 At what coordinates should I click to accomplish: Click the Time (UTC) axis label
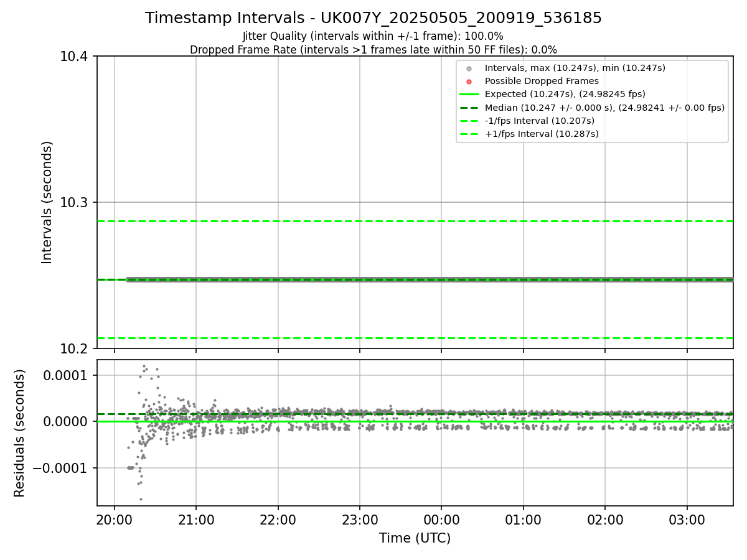[x=415, y=538]
